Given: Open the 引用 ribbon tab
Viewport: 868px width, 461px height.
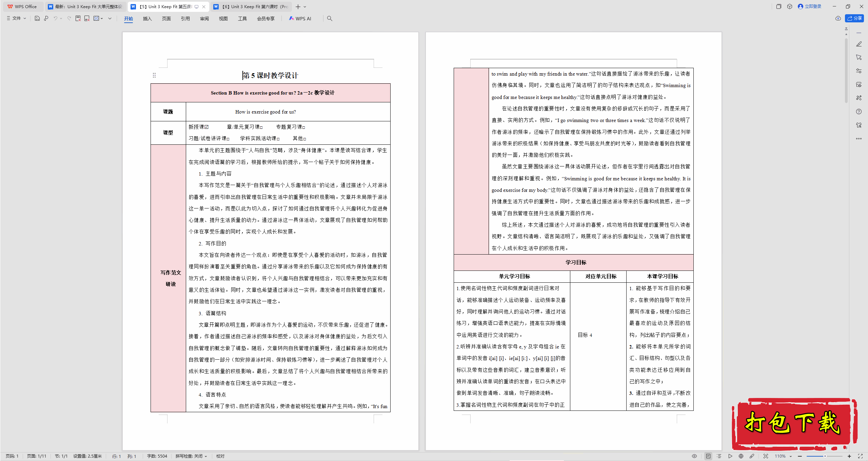Looking at the screenshot, I should pyautogui.click(x=185, y=19).
